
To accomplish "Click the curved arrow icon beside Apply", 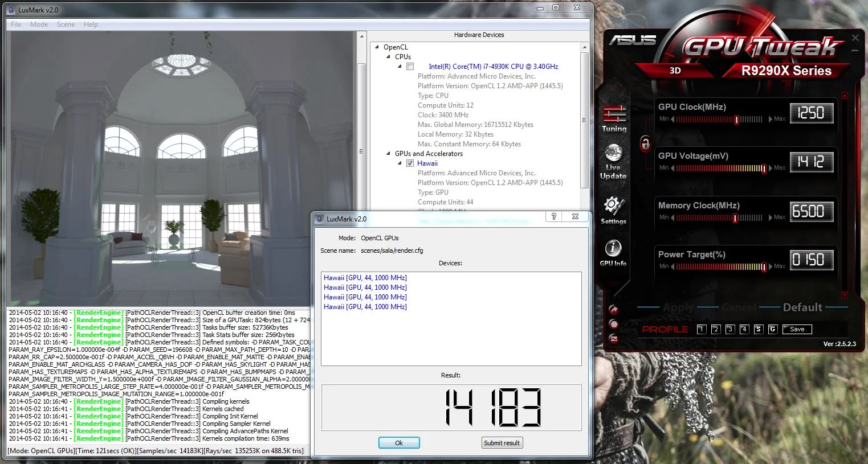I will pyautogui.click(x=614, y=310).
